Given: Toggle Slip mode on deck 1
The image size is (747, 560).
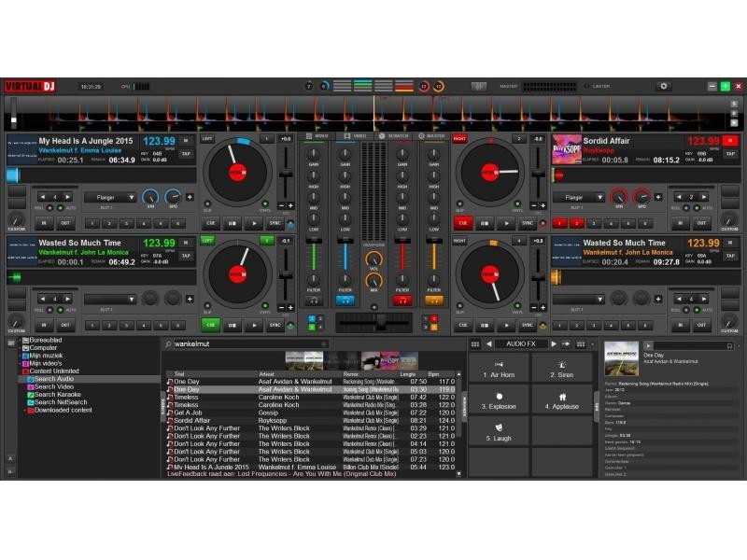Looking at the screenshot, I should (207, 203).
